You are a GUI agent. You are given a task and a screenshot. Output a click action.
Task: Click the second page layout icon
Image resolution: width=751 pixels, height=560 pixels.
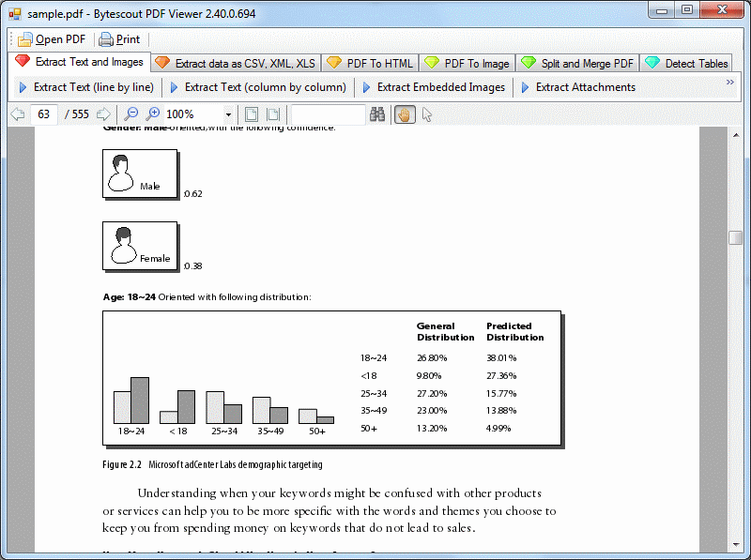(x=273, y=114)
